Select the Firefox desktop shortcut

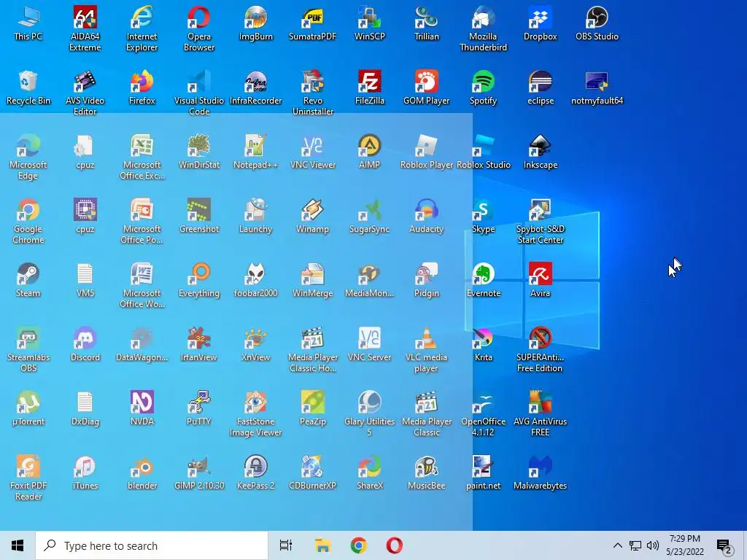click(x=142, y=88)
